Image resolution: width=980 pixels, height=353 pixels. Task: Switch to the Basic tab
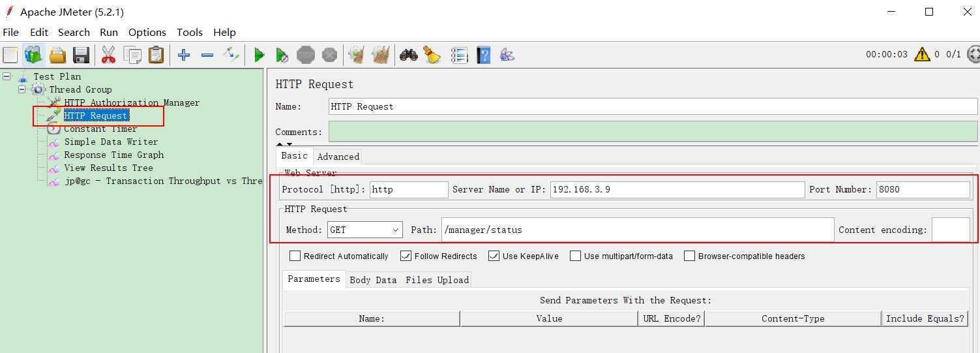point(294,155)
